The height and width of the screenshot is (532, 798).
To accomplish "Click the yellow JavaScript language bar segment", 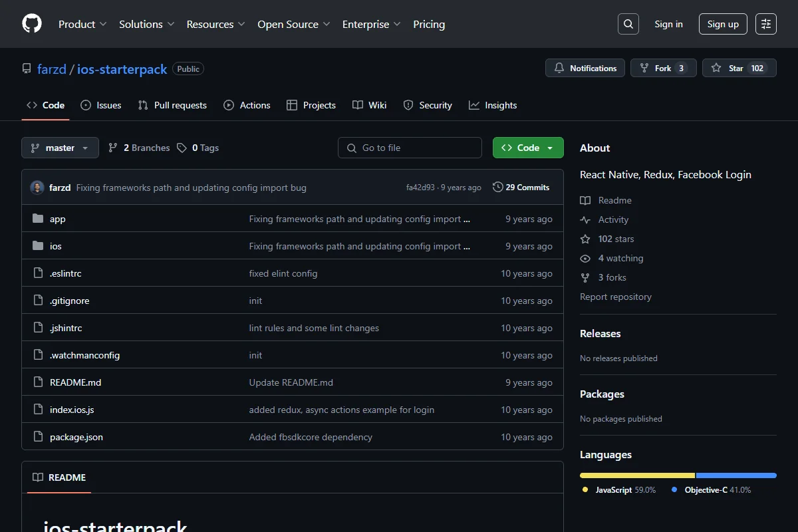I will pyautogui.click(x=637, y=475).
